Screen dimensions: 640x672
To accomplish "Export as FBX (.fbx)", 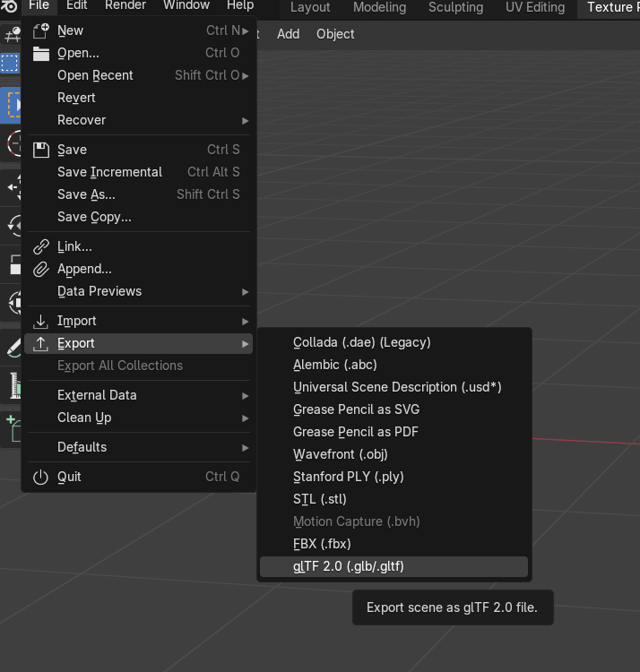I will coord(394,544).
